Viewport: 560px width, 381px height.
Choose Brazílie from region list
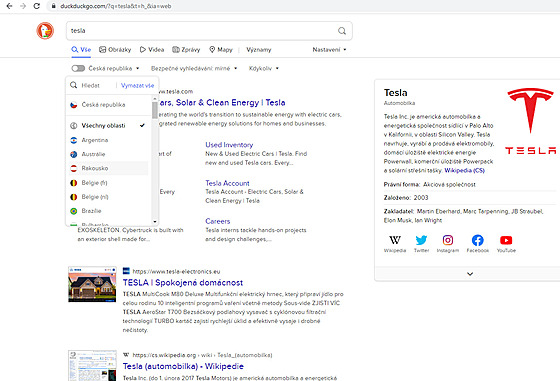tap(109, 211)
